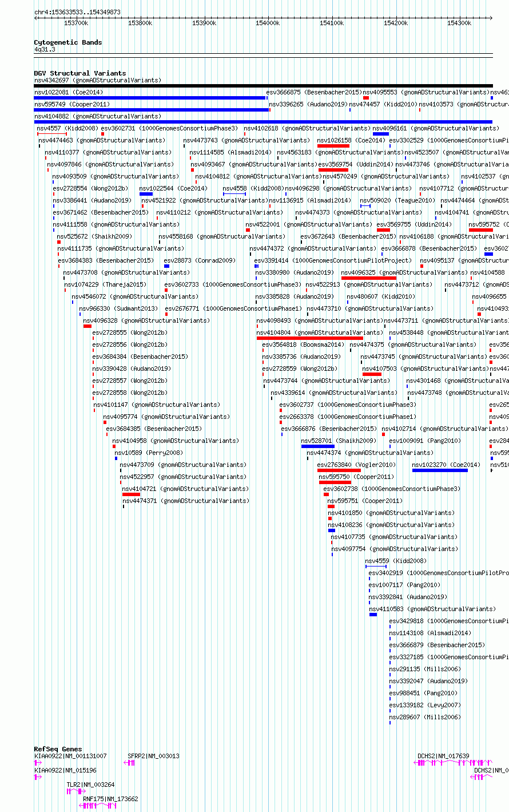Open esv3666875 (Besenbacher2015) variant

pos(314,92)
